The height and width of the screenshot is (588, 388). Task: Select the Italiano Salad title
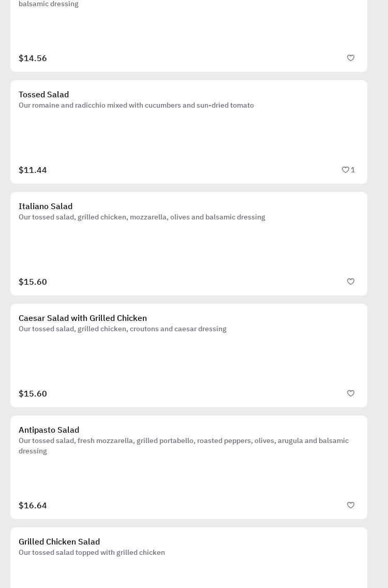click(x=46, y=207)
